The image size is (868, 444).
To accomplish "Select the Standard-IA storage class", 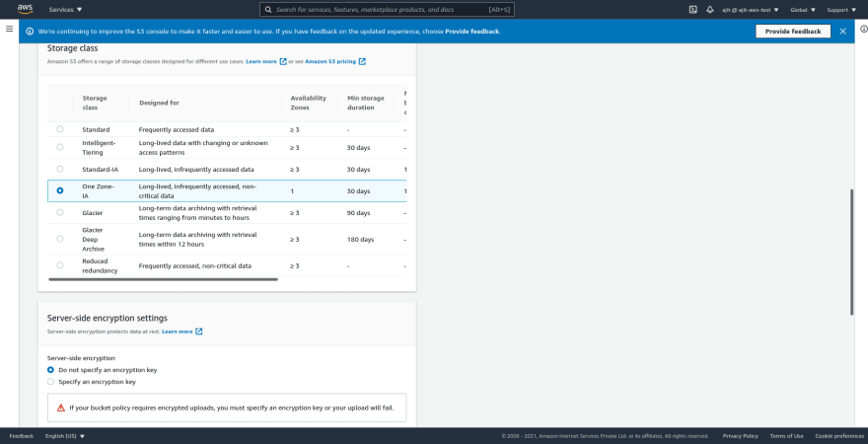I will pyautogui.click(x=60, y=169).
